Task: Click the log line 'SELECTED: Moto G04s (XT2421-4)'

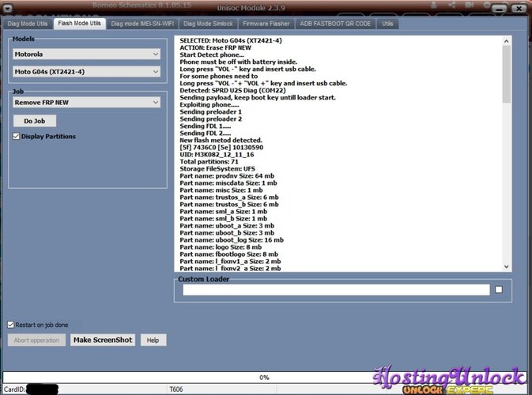Action: point(231,41)
